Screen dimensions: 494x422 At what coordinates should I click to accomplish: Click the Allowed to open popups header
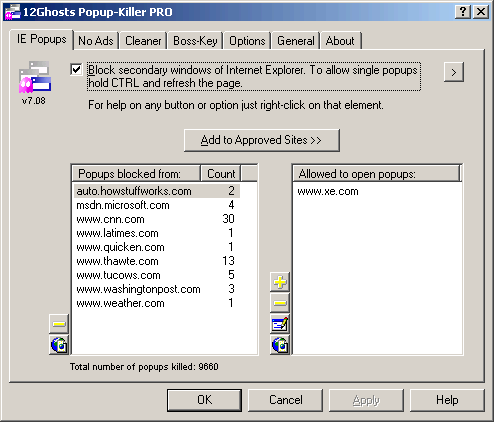[376, 174]
